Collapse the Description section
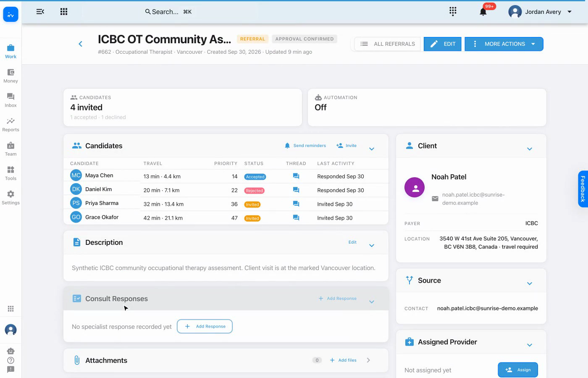 tap(372, 245)
